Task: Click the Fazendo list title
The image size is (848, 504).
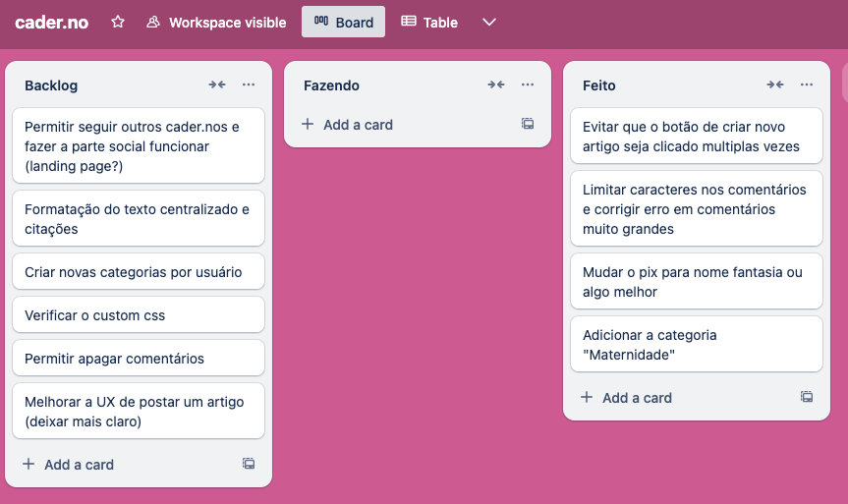Action: (331, 85)
